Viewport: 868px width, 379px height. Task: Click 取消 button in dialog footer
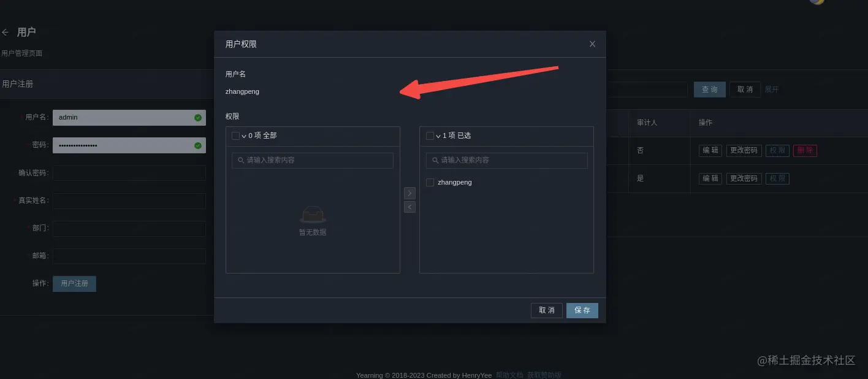tap(547, 310)
